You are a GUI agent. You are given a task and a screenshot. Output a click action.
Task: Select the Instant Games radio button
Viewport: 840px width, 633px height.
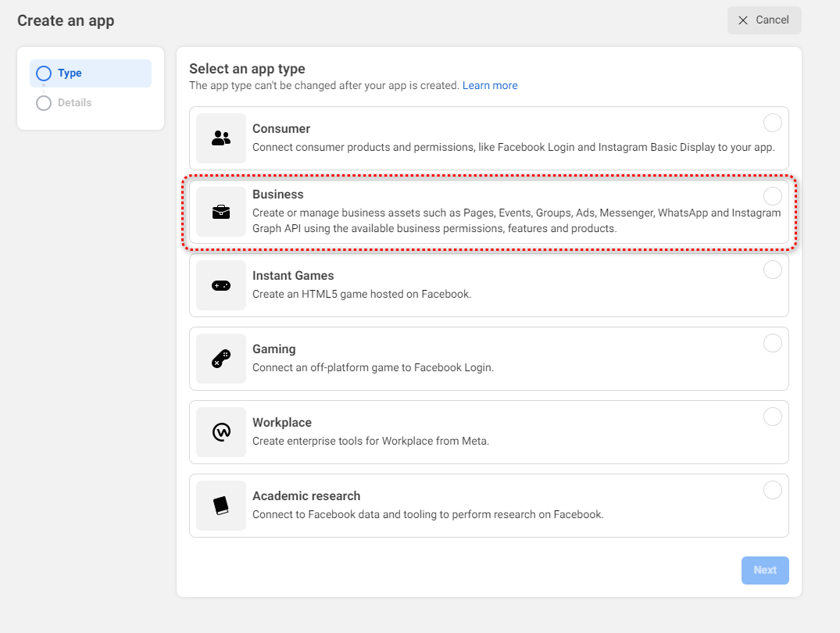tap(772, 270)
